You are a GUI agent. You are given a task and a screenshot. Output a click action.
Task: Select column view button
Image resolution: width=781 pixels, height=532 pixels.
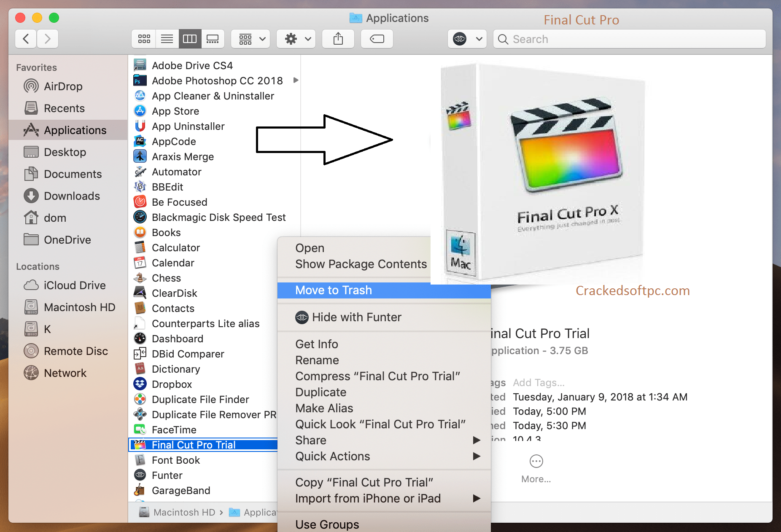pos(190,39)
